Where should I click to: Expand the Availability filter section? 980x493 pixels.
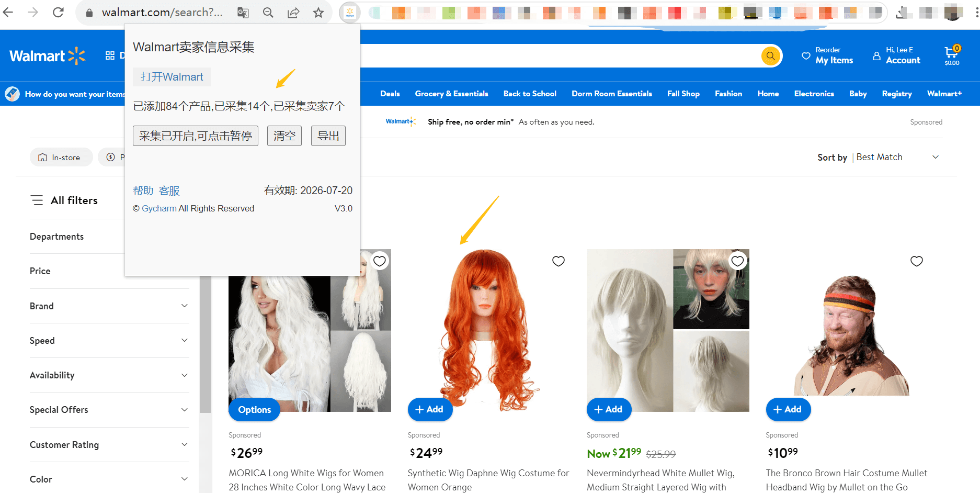point(109,375)
